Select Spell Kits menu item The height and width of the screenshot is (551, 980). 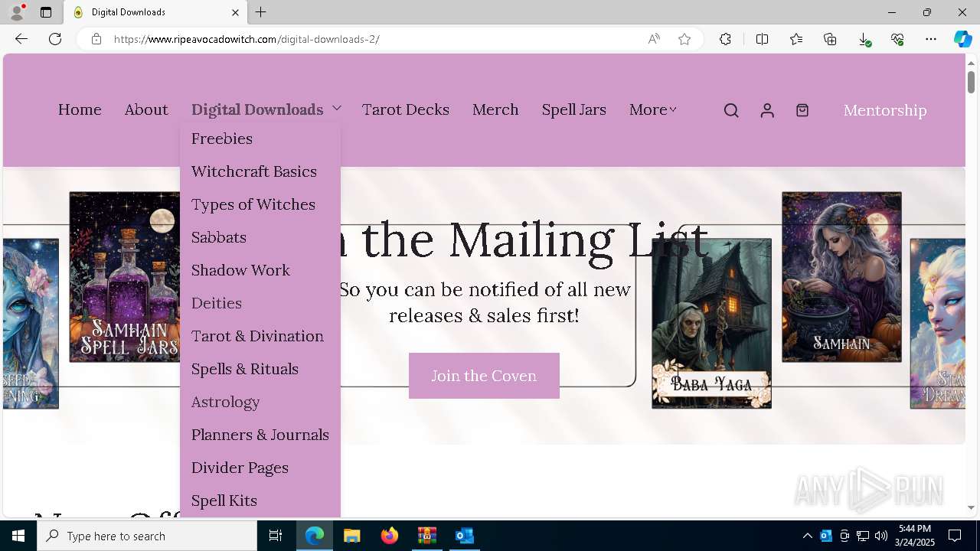pyautogui.click(x=224, y=500)
